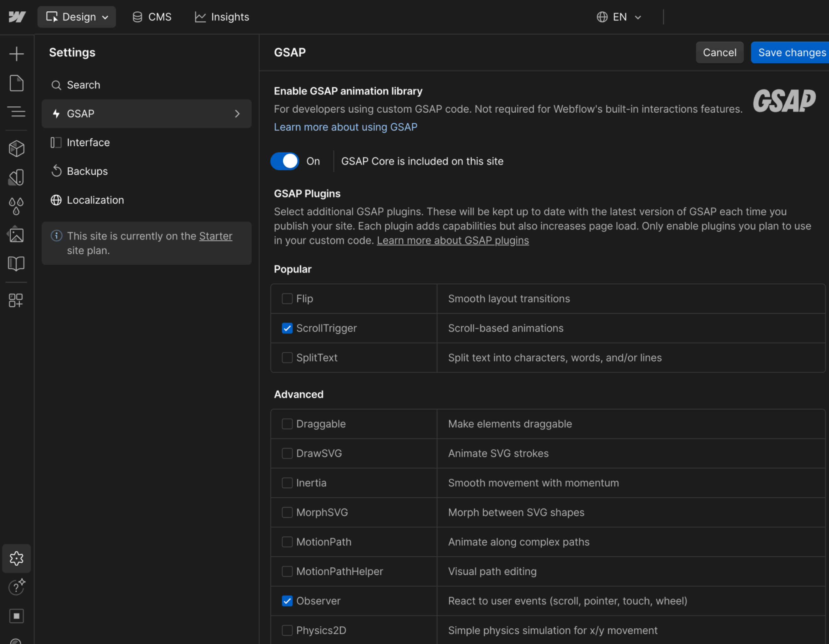Viewport: 829px width, 644px height.
Task: Open the Assets image icon
Action: [16, 235]
